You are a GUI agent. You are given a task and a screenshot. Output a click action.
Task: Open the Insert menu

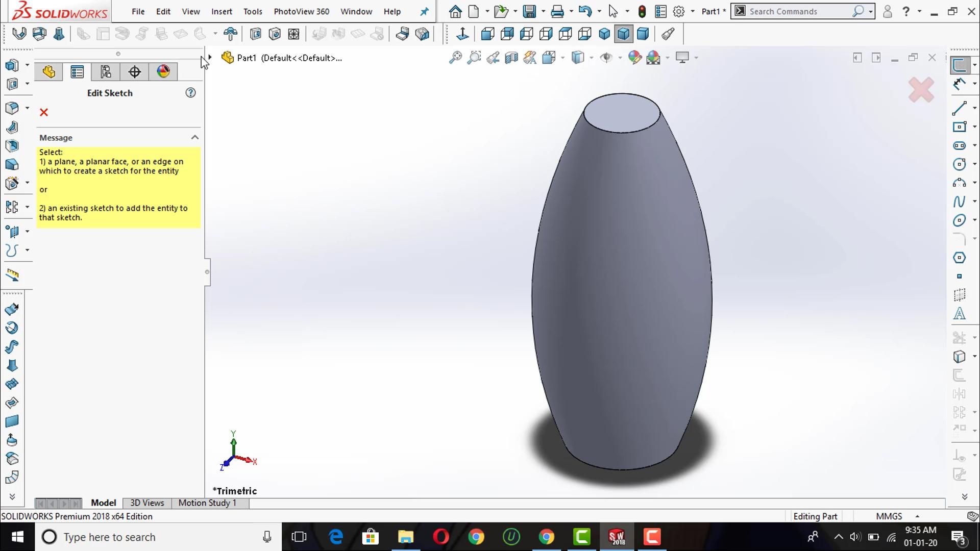pyautogui.click(x=222, y=11)
